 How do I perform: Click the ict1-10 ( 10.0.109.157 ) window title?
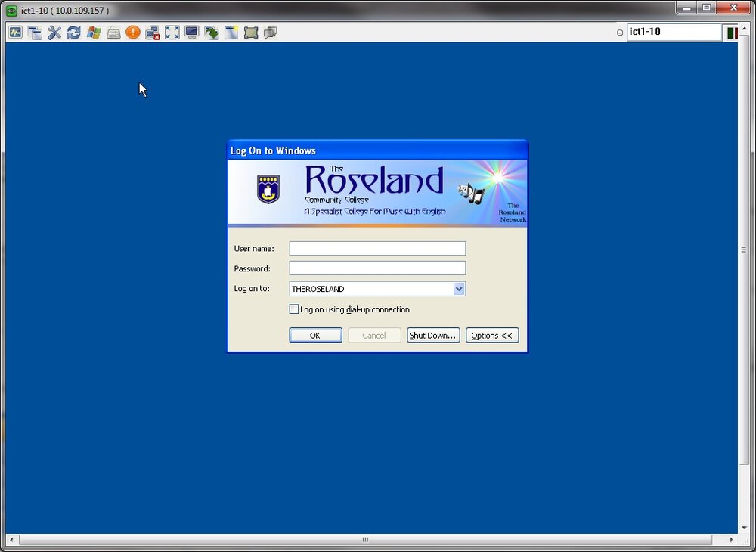[x=65, y=10]
